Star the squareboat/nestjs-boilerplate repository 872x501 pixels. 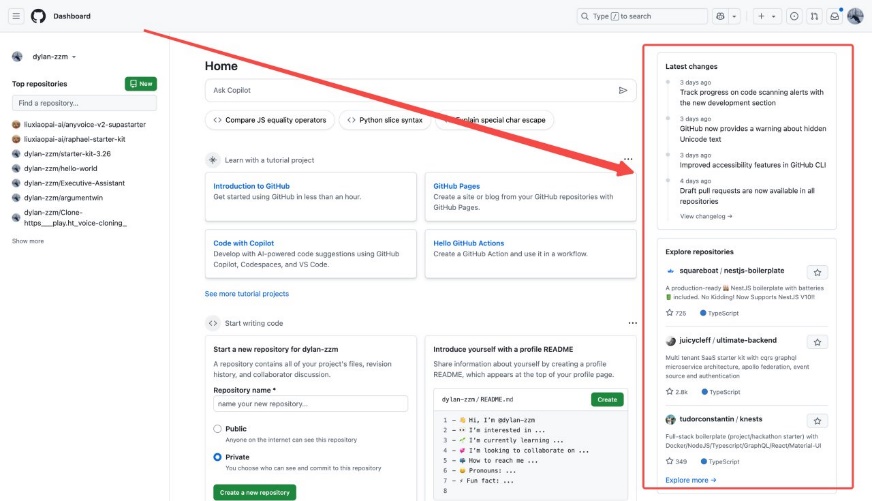[x=817, y=272]
